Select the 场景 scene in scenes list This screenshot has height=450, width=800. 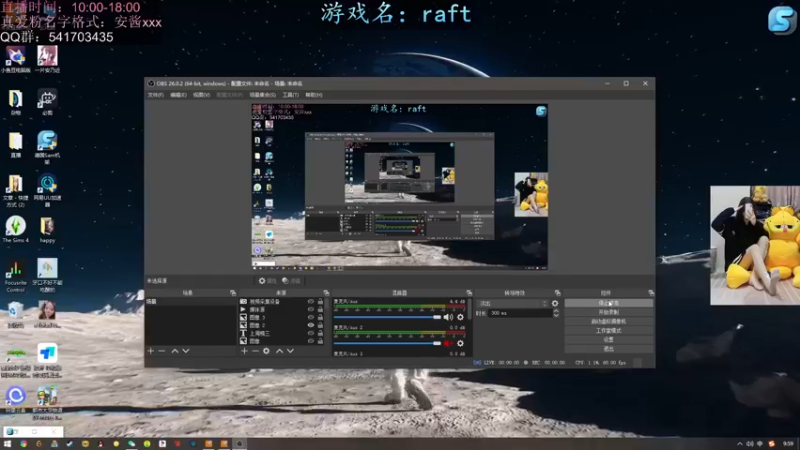(191, 302)
